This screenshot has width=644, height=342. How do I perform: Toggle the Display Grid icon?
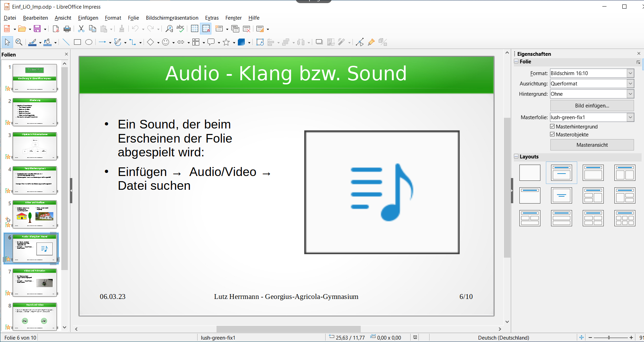194,29
